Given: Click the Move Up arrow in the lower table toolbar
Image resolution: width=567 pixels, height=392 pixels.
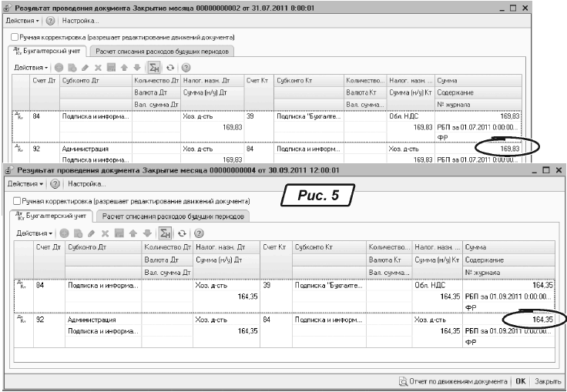Looking at the screenshot, I should [x=133, y=233].
